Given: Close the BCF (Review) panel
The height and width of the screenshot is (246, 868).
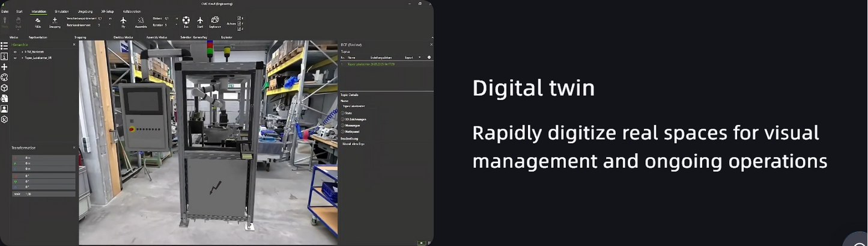Looking at the screenshot, I should pos(431,45).
